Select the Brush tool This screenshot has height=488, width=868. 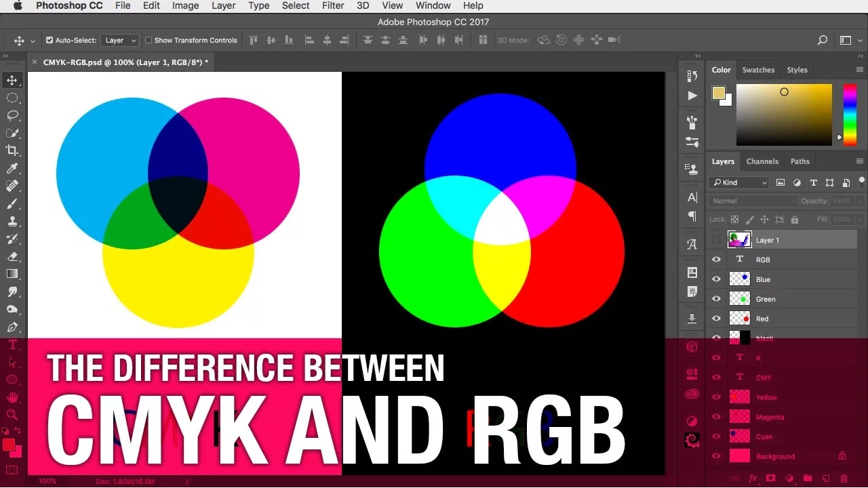pyautogui.click(x=12, y=203)
